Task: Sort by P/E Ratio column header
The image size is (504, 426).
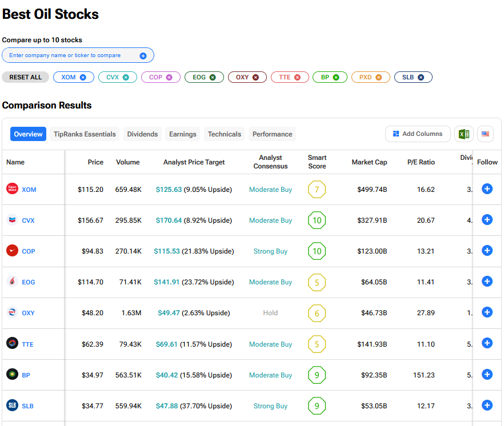Action: click(421, 162)
